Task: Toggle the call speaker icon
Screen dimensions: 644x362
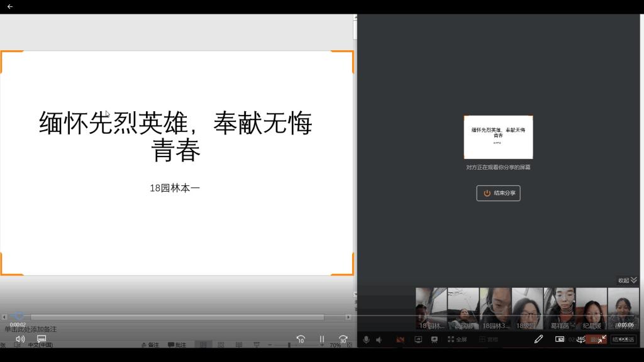Action: 379,339
